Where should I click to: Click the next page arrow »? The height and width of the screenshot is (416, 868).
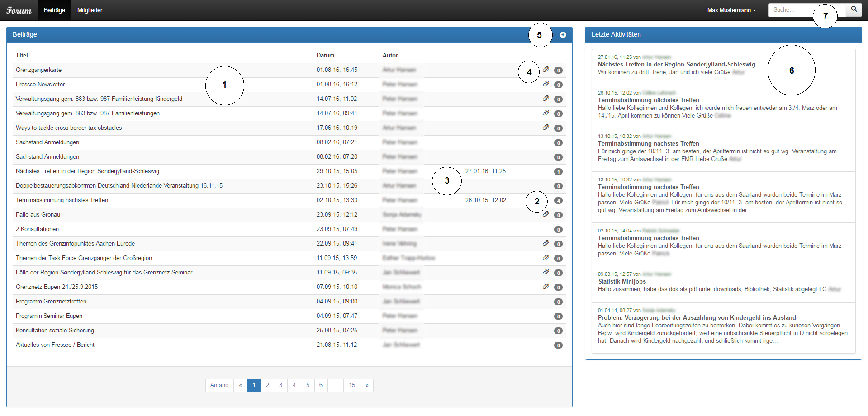[x=367, y=385]
